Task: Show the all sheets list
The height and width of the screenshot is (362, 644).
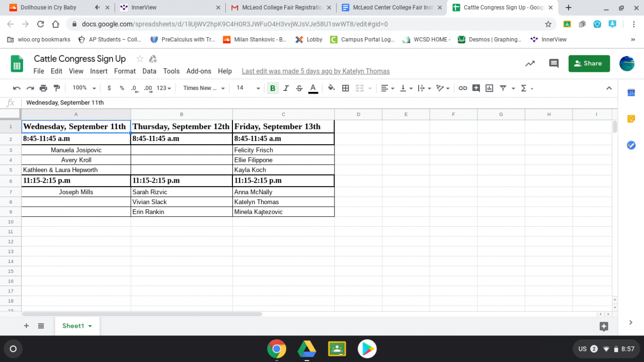Action: [41, 326]
